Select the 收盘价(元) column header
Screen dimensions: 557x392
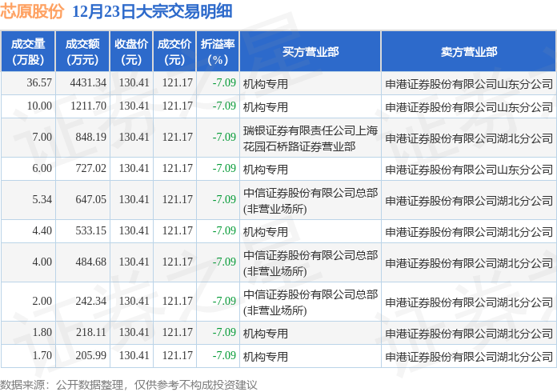point(130,51)
